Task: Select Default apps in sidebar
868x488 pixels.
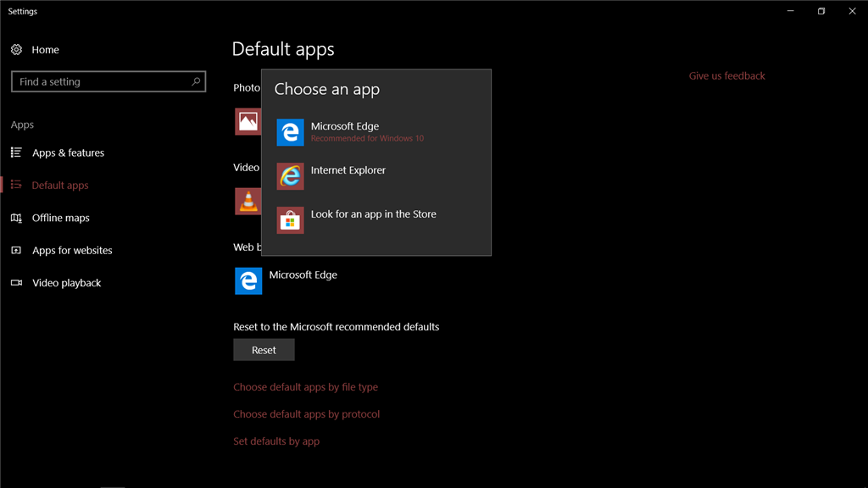Action: [60, 186]
